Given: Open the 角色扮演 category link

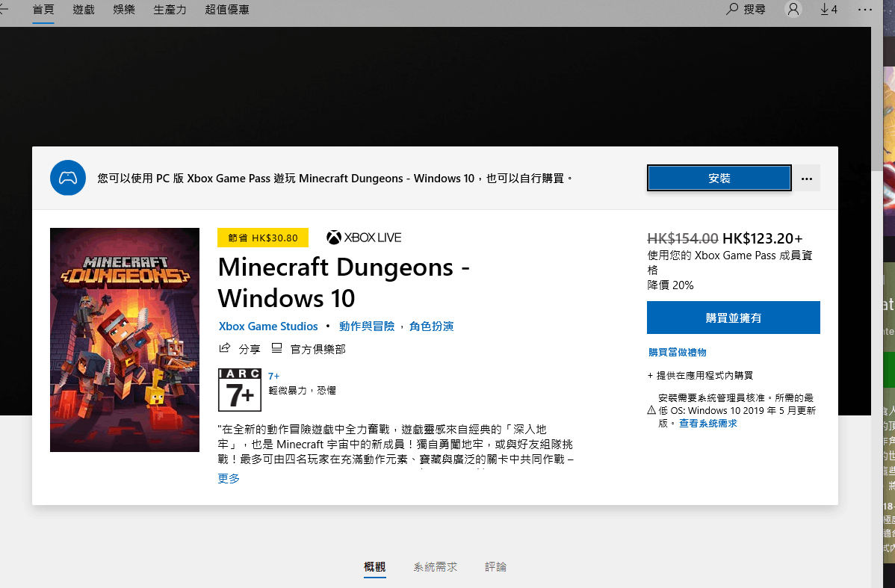Looking at the screenshot, I should [432, 326].
